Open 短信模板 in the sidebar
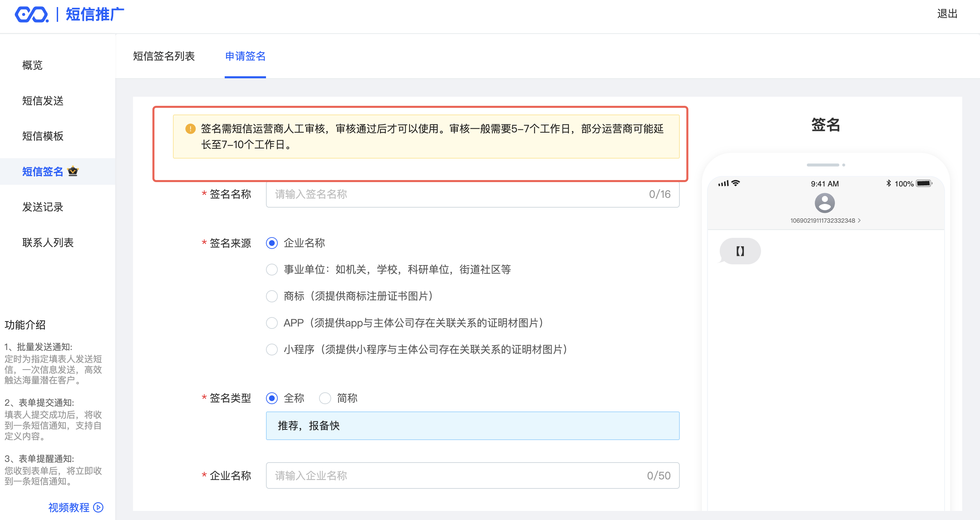 click(43, 136)
